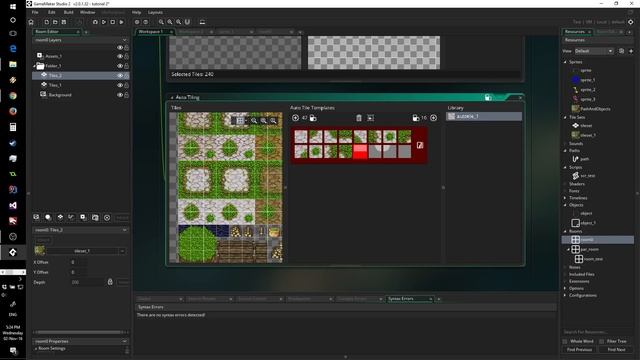
Task: Expand the Folder_1 layer arrow
Action: tap(34, 66)
